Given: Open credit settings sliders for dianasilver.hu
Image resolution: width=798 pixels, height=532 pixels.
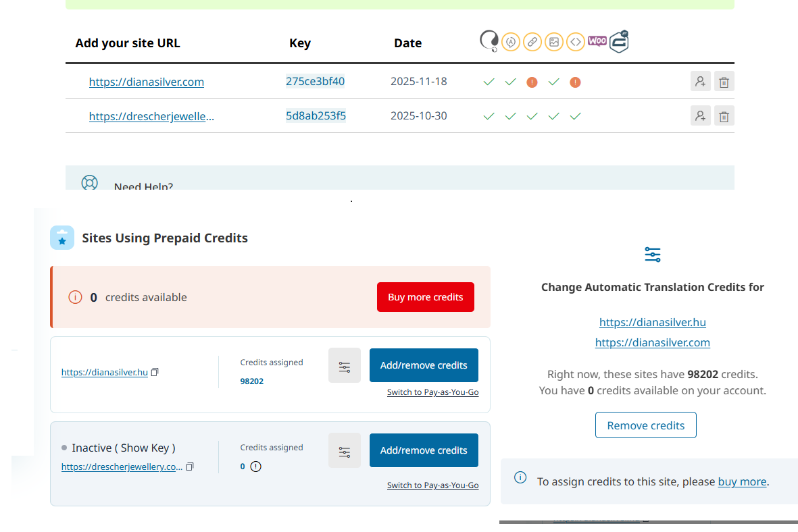Looking at the screenshot, I should click(x=345, y=366).
